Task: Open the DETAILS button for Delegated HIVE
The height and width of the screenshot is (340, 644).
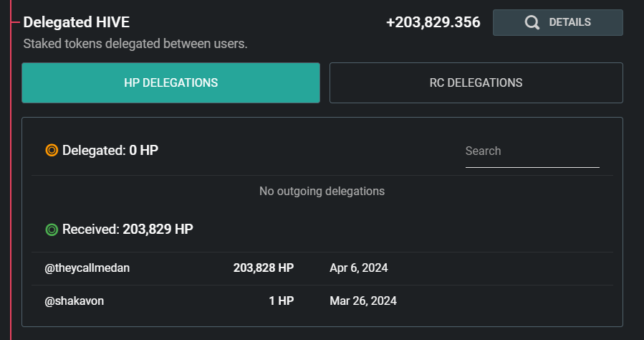Action: 558,23
